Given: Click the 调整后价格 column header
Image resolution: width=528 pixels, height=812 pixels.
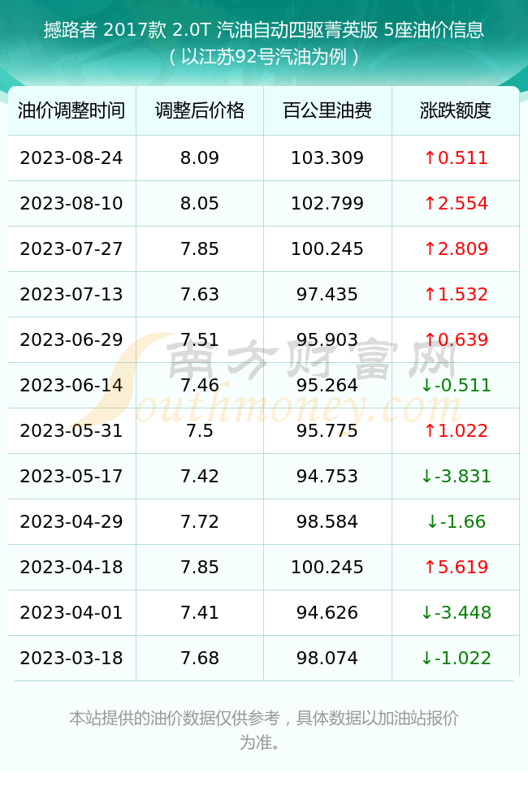Looking at the screenshot, I should [200, 110].
